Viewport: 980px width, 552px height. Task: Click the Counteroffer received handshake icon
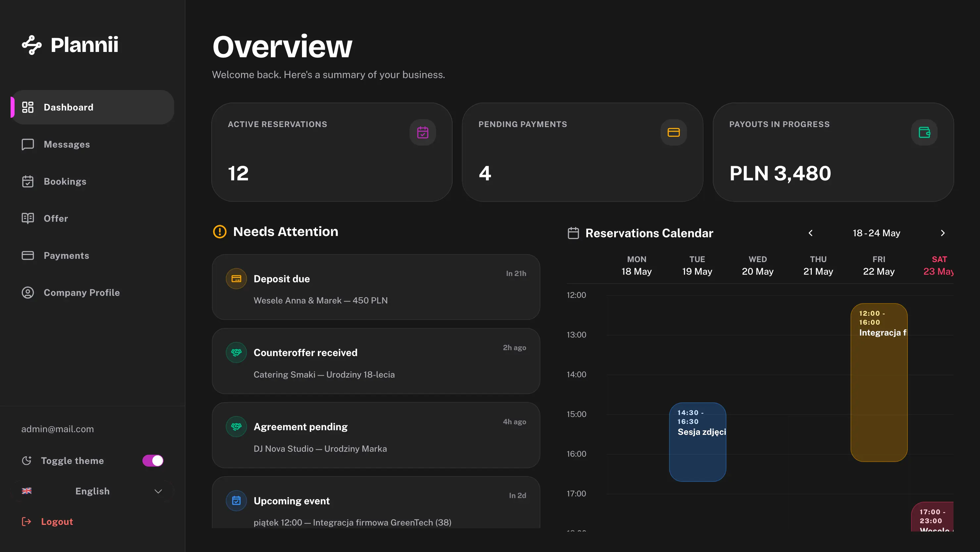pos(236,352)
